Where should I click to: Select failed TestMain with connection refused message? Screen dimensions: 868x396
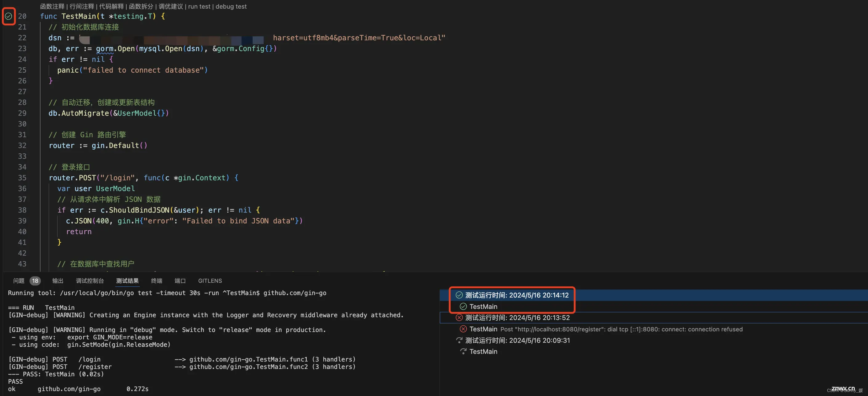point(654,329)
